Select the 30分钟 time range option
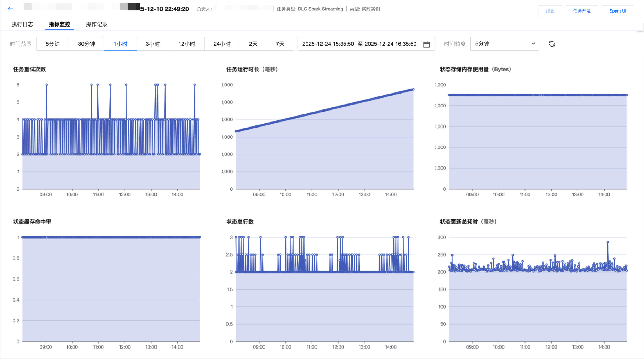This screenshot has width=644, height=359. tap(86, 44)
